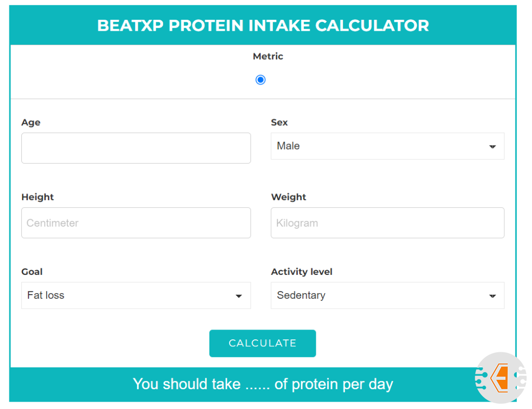Click the Goal field label
Screen dimensions: 532x409
click(32, 272)
